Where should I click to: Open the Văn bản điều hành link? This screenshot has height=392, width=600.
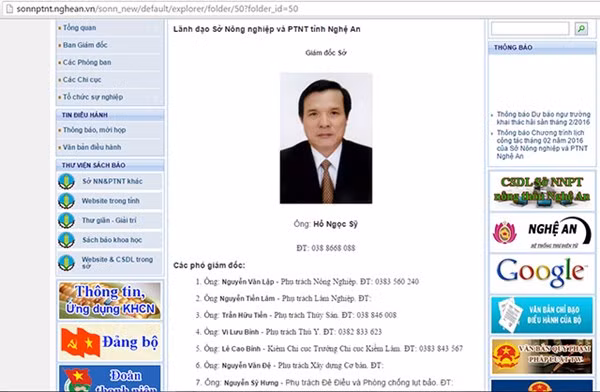coord(92,147)
